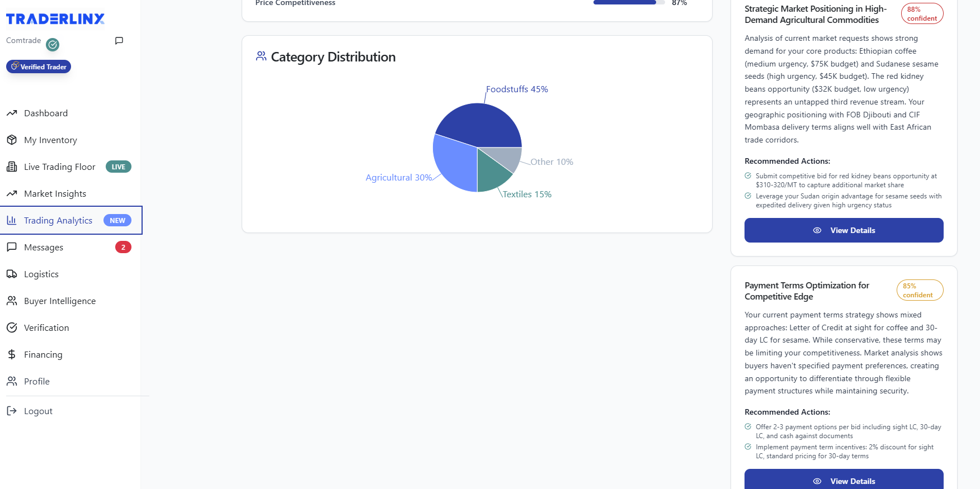Select the My Inventory icon
Screen dimensions: 980x489
(12, 140)
